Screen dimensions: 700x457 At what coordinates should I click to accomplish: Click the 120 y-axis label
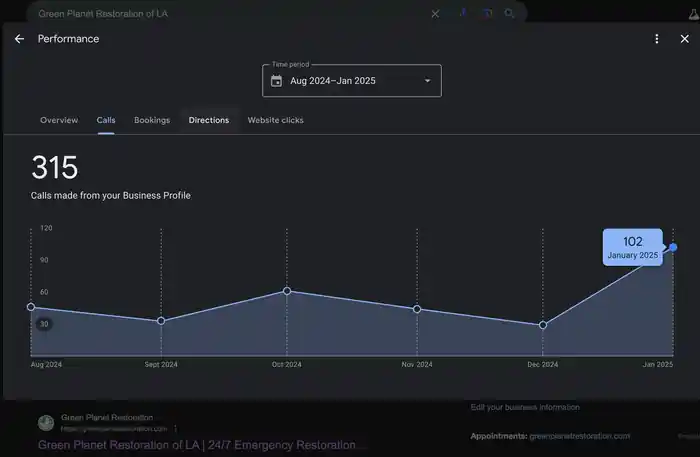point(46,228)
